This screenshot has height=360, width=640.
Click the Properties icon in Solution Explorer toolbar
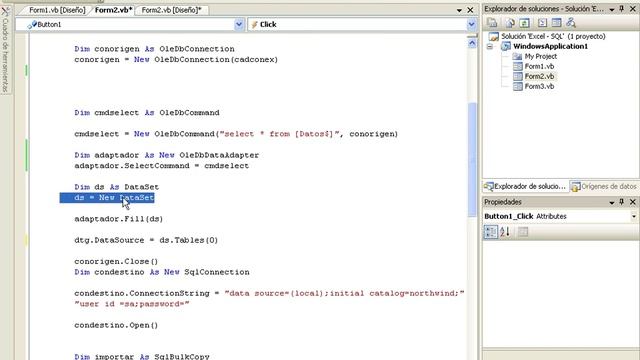tap(493, 23)
